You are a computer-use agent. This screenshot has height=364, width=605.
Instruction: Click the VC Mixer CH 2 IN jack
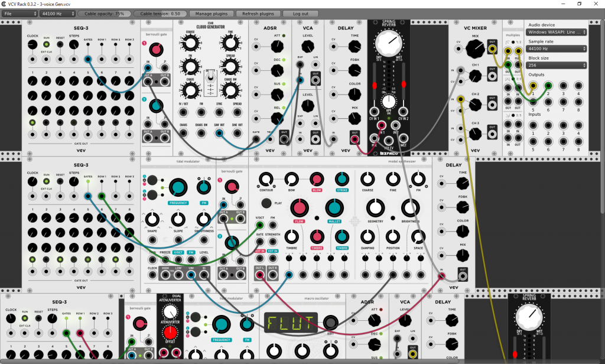(460, 99)
